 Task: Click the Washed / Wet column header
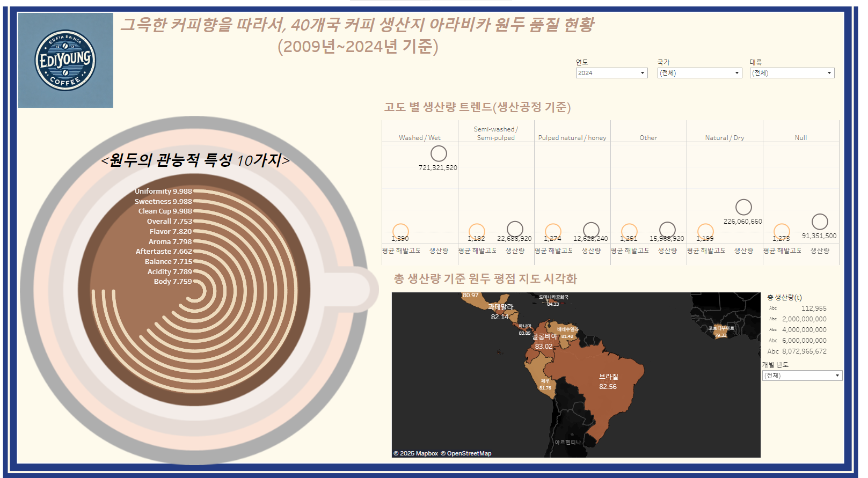click(x=420, y=138)
